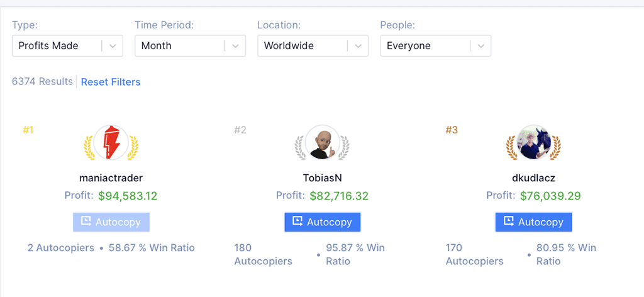Image resolution: width=644 pixels, height=297 pixels.
Task: Open dkudlacz's profile photo
Action: tap(533, 143)
